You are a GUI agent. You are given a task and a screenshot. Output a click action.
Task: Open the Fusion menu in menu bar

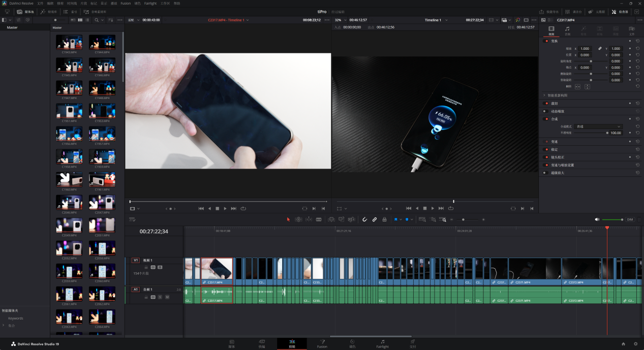[126, 3]
